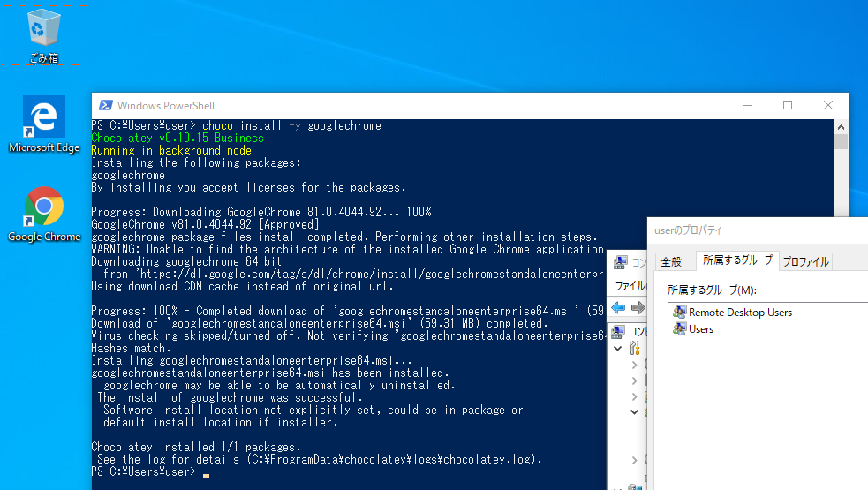Select the ごみ箱 recycle bin desktop icon
Viewport: 868px width, 490px height.
pos(44,35)
